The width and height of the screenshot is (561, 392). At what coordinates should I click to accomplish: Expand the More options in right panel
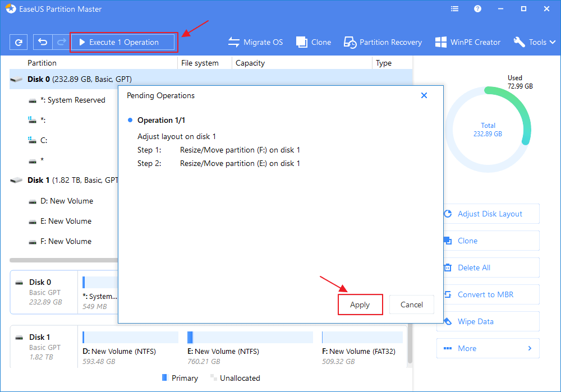488,348
